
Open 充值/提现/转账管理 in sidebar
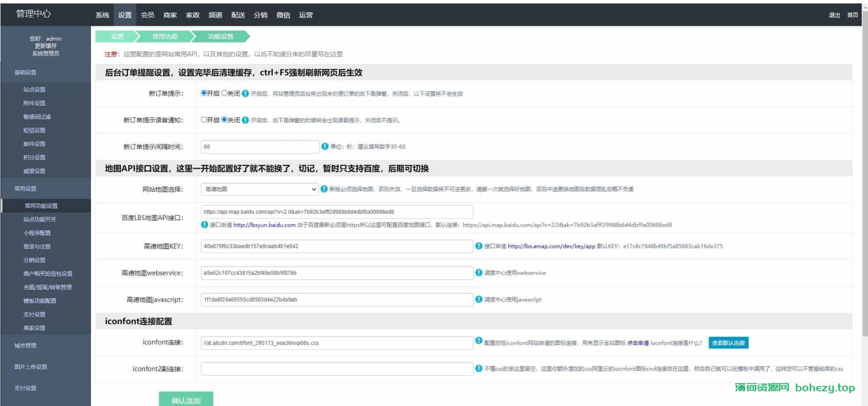[47, 287]
